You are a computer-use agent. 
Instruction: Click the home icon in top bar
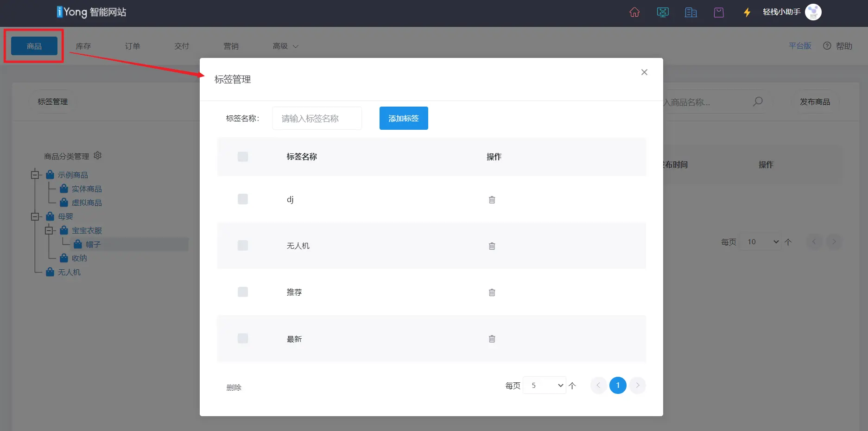click(x=634, y=13)
